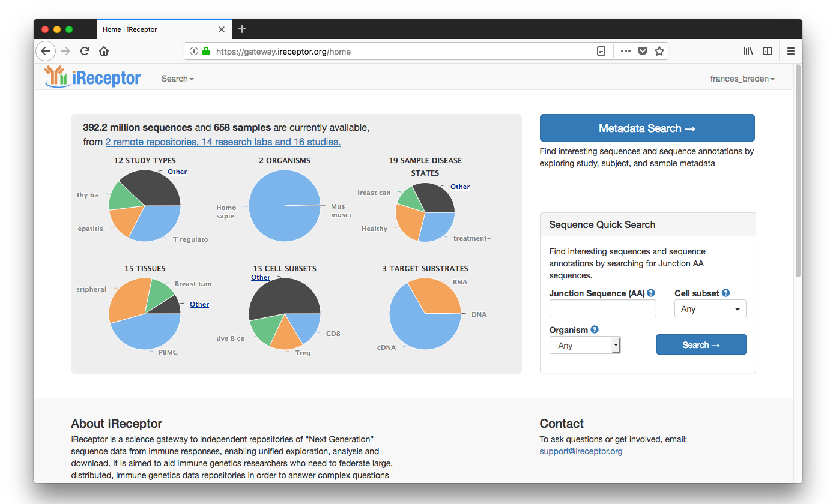Bookmark this page with star icon
The image size is (836, 504).
(659, 52)
